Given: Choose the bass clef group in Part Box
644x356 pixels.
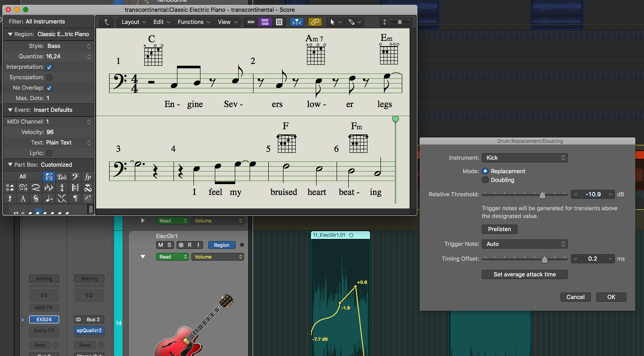Looking at the screenshot, I should tap(75, 177).
